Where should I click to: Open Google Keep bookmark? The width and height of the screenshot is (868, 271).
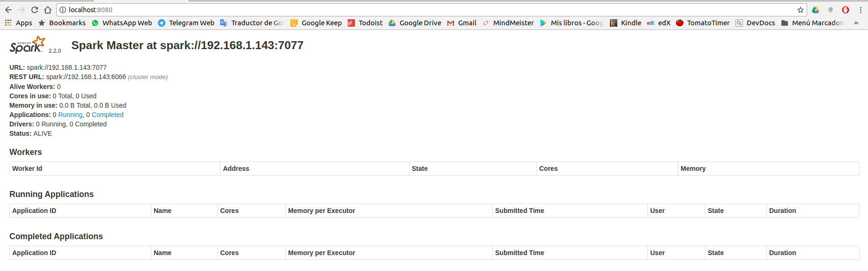[316, 23]
